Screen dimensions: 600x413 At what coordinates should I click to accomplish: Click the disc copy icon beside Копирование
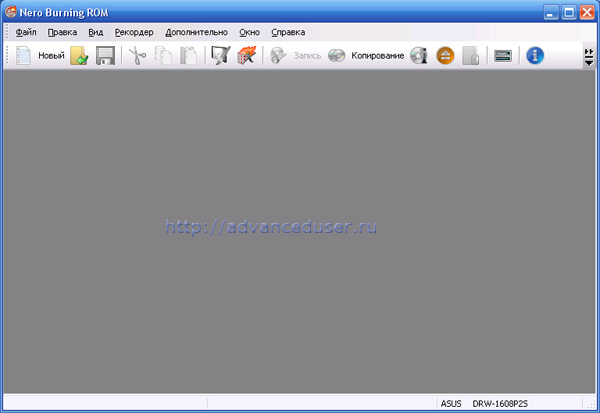point(337,56)
